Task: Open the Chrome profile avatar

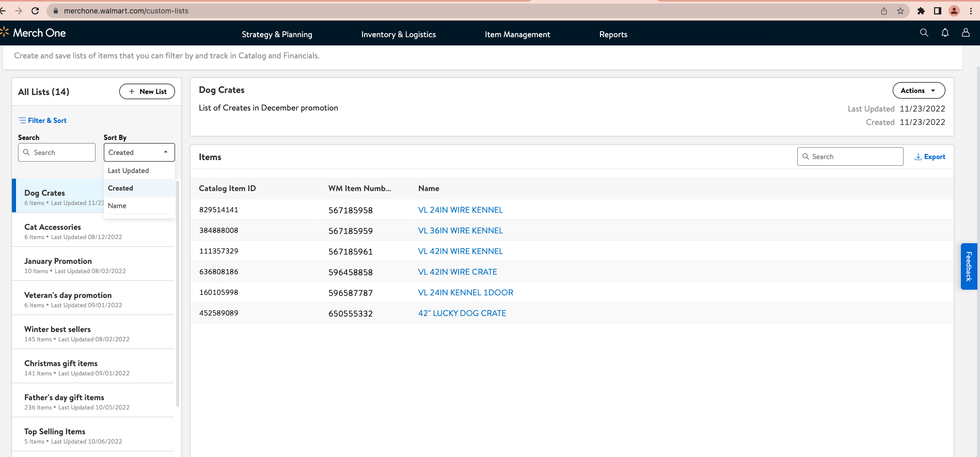Action: pyautogui.click(x=954, y=11)
